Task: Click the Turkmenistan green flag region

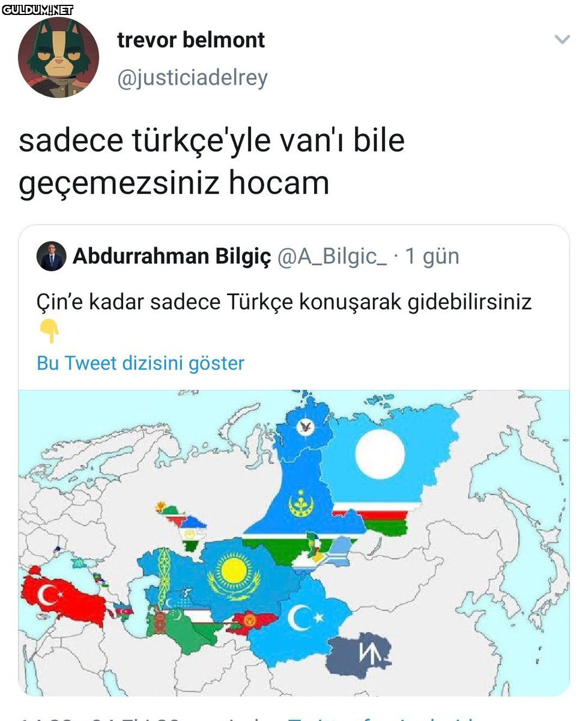Action: tap(180, 631)
